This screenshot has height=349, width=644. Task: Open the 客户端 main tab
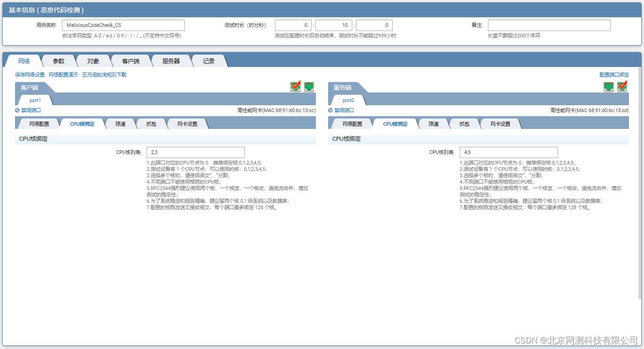point(131,61)
